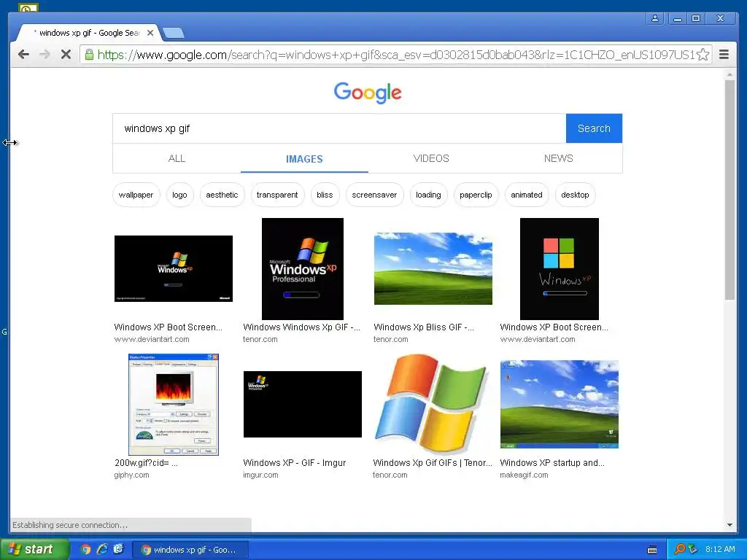
Task: Select the windows xp gif taskbar button
Action: point(190,550)
